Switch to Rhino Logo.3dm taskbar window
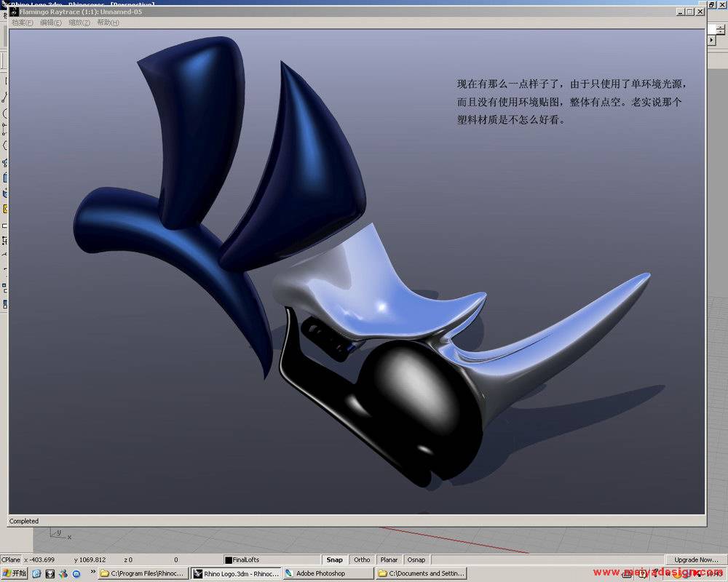728x582 pixels. tap(236, 574)
